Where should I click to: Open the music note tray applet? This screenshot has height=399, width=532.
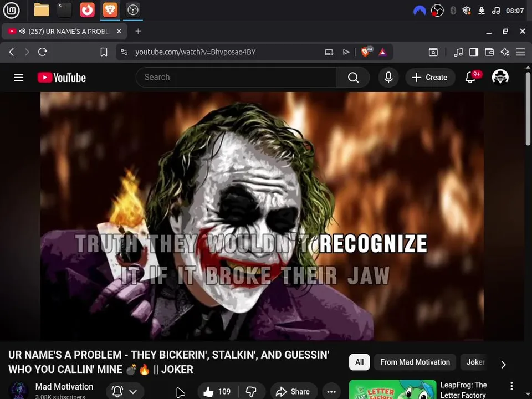(x=495, y=11)
